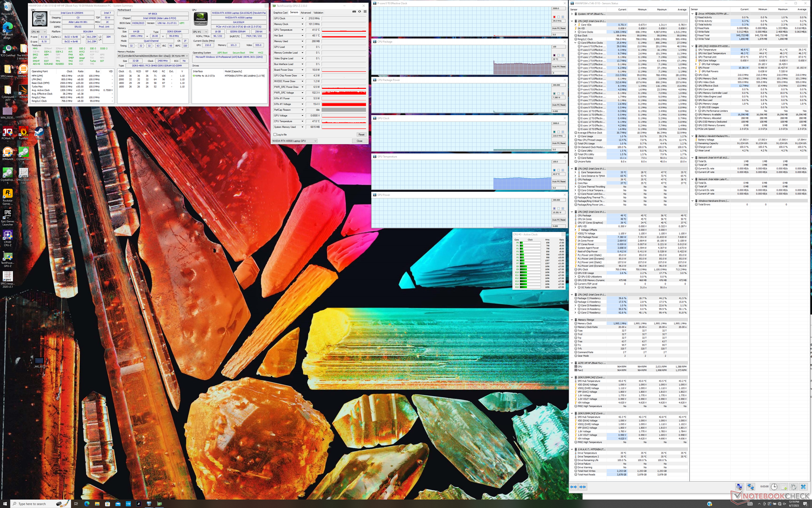The width and height of the screenshot is (812, 508).
Task: Click HWiNFO logging start document icon
Action: (784, 487)
